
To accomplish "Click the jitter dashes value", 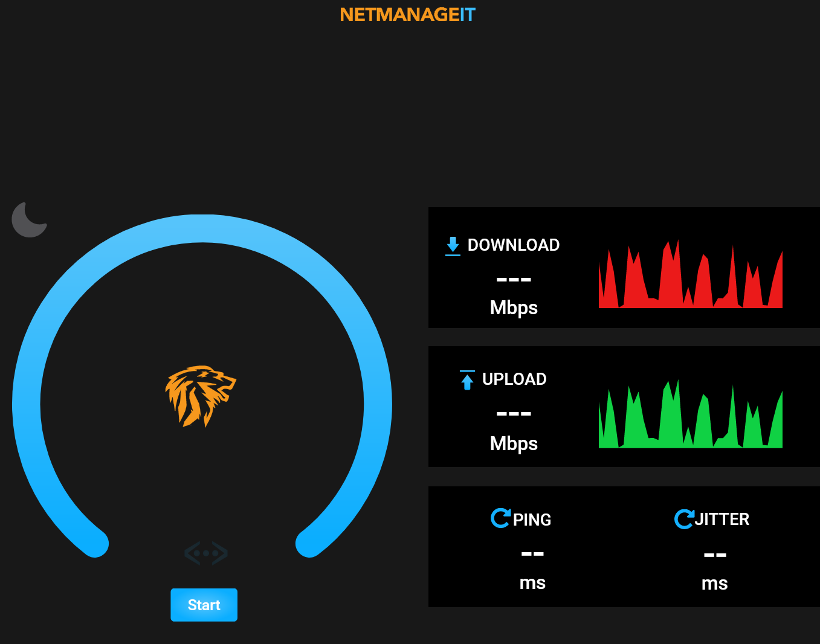I will click(715, 555).
